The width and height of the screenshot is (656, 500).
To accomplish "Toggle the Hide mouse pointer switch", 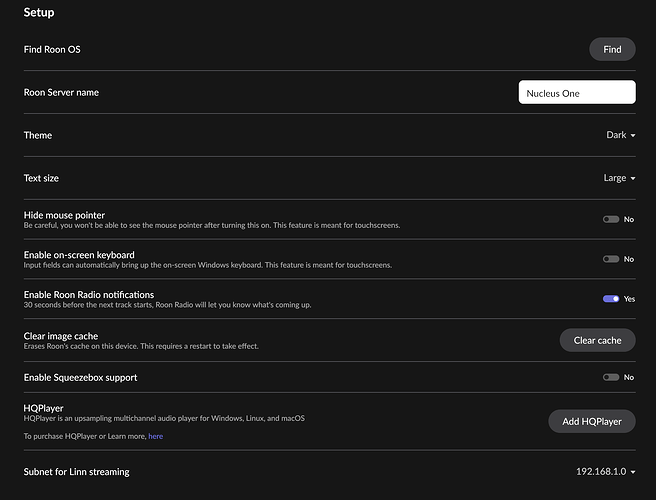I will tap(611, 219).
